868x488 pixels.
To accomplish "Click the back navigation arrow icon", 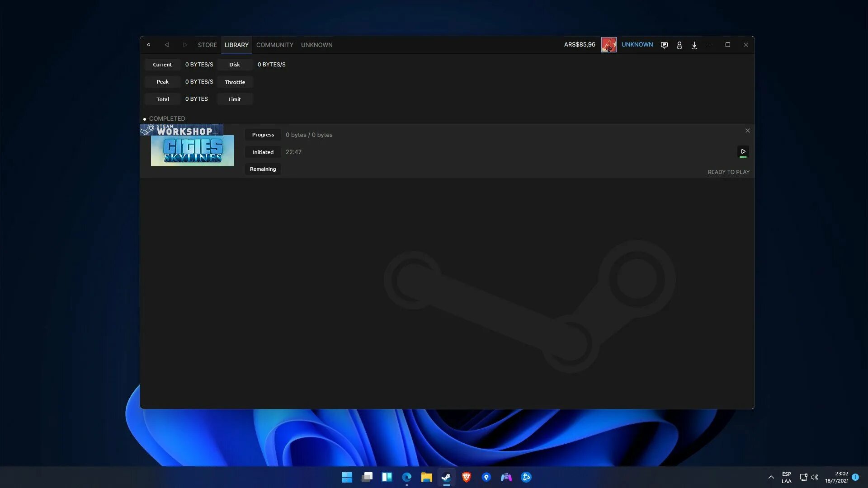I will [x=167, y=45].
